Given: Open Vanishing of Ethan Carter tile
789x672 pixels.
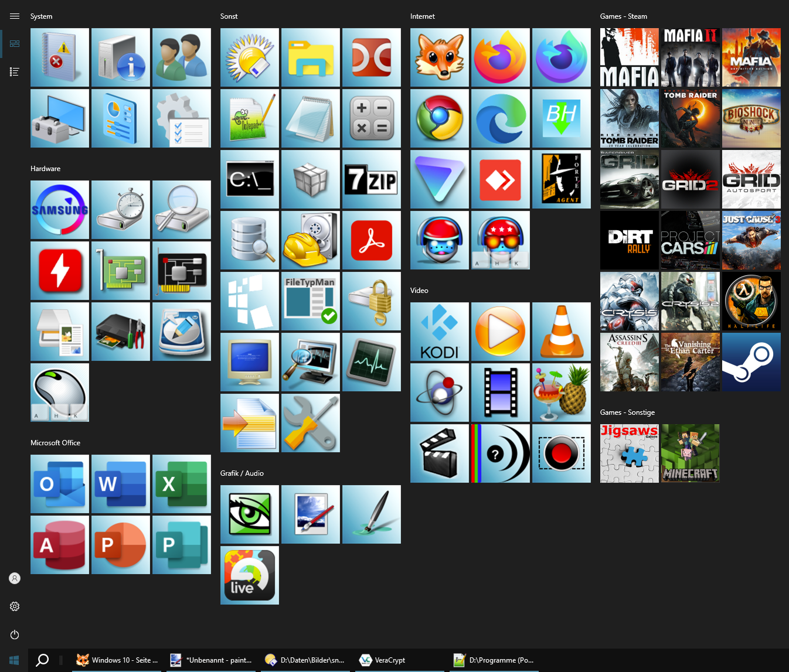Looking at the screenshot, I should click(691, 362).
